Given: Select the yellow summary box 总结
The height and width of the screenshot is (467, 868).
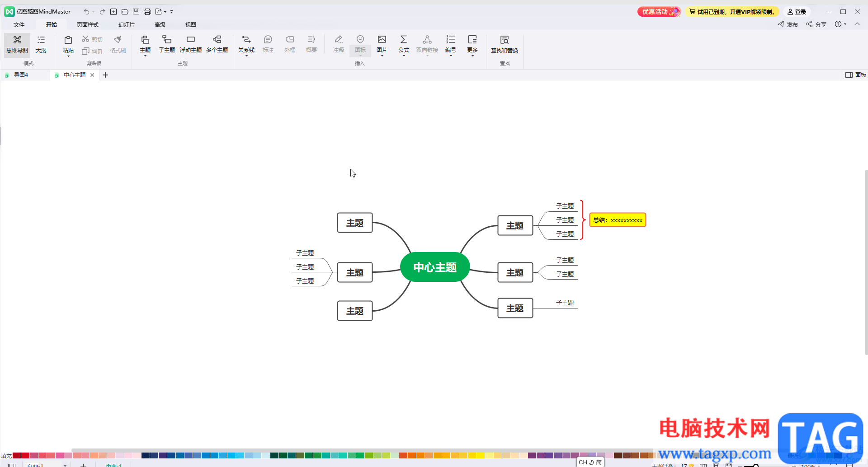Looking at the screenshot, I should click(x=618, y=220).
